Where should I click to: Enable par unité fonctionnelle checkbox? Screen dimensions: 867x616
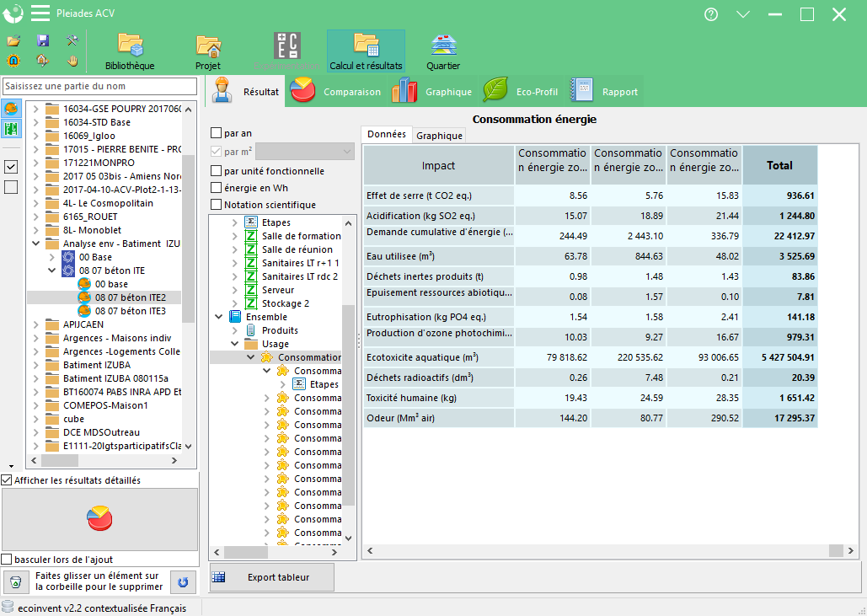tap(217, 171)
